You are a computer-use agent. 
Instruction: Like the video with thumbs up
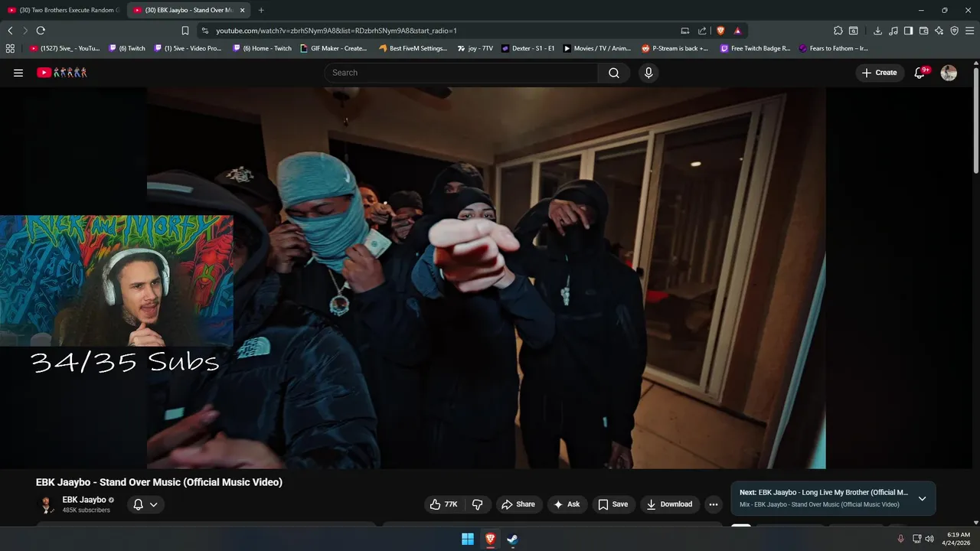point(443,504)
